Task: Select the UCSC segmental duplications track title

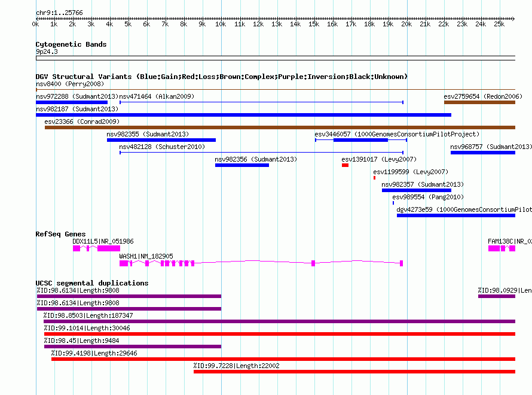Action: click(x=92, y=283)
